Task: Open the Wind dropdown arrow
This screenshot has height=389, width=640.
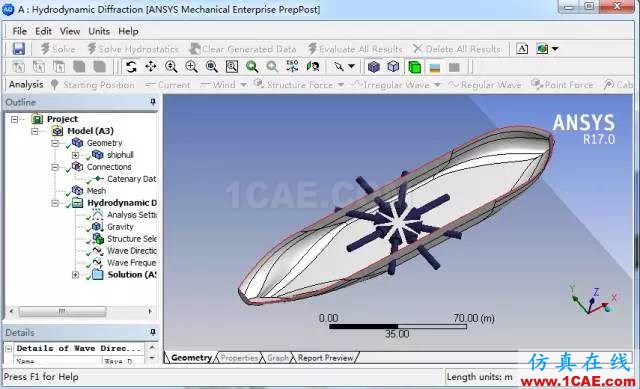Action: click(x=244, y=85)
